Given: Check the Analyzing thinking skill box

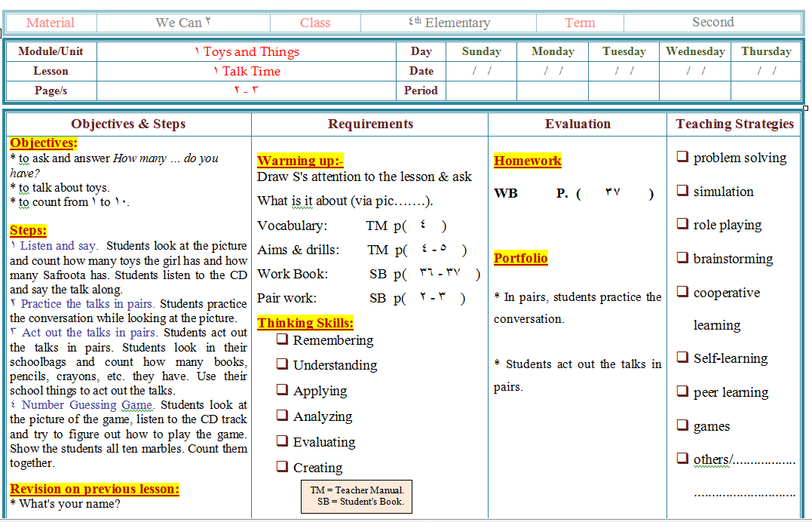Looking at the screenshot, I should point(282,415).
